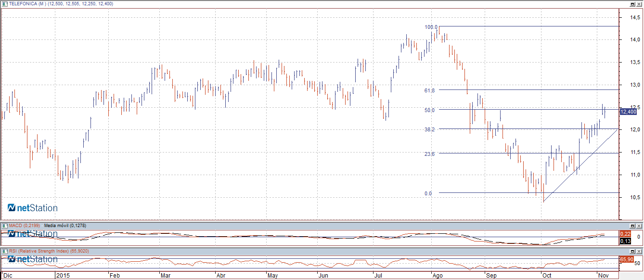The width and height of the screenshot is (644, 280).
Task: Close the TELEFONICA price panel
Action: click(x=639, y=4)
